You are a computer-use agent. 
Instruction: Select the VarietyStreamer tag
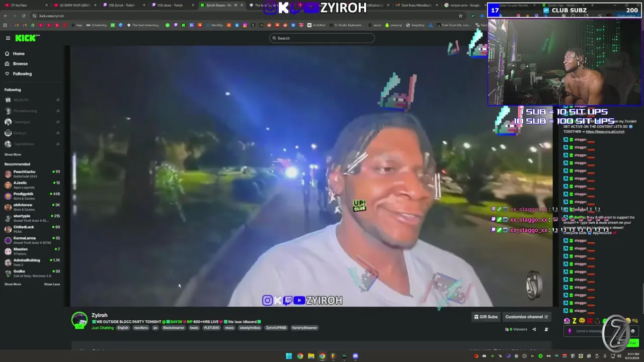pyautogui.click(x=304, y=328)
